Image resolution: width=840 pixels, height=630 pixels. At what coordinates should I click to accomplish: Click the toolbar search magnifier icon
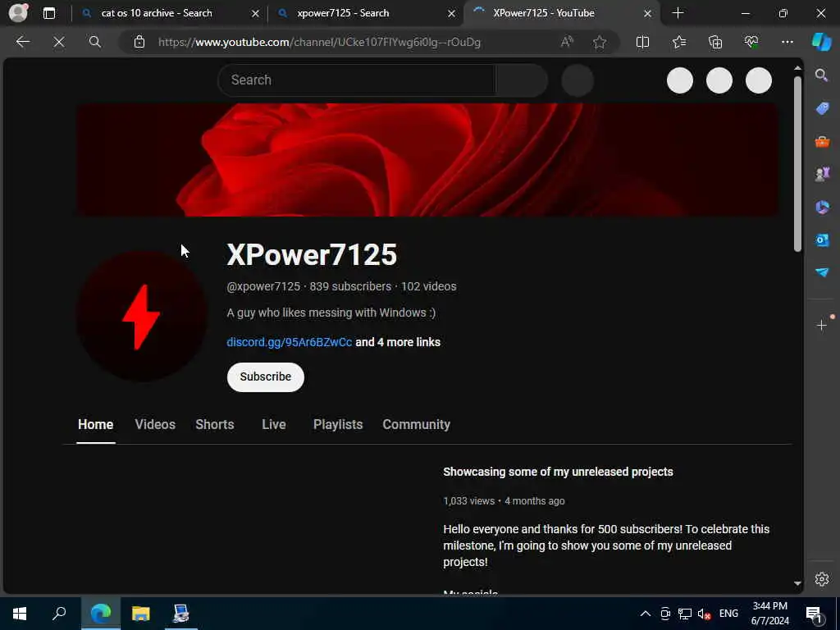pos(95,42)
